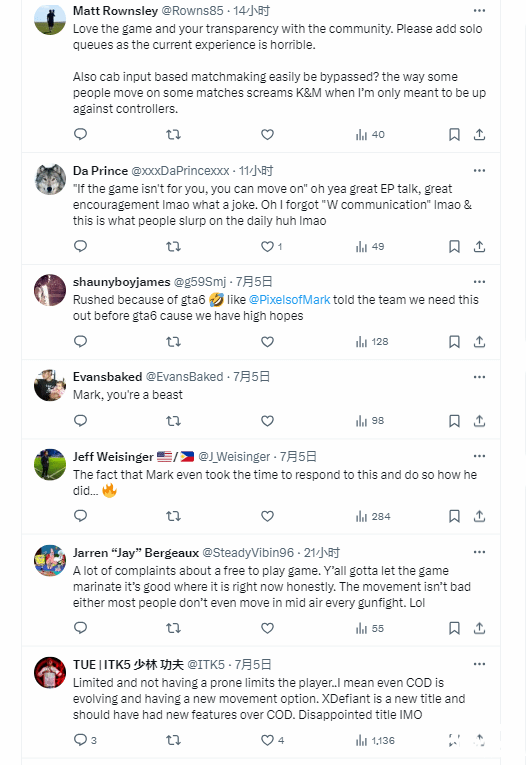Retweet Evansbaked's 'Mark, you're a beast' post
The image size is (526, 765).
[173, 421]
